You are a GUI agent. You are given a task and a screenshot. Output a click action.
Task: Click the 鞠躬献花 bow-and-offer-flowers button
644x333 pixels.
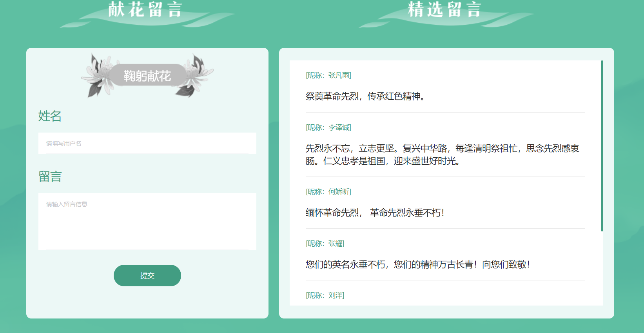point(147,76)
